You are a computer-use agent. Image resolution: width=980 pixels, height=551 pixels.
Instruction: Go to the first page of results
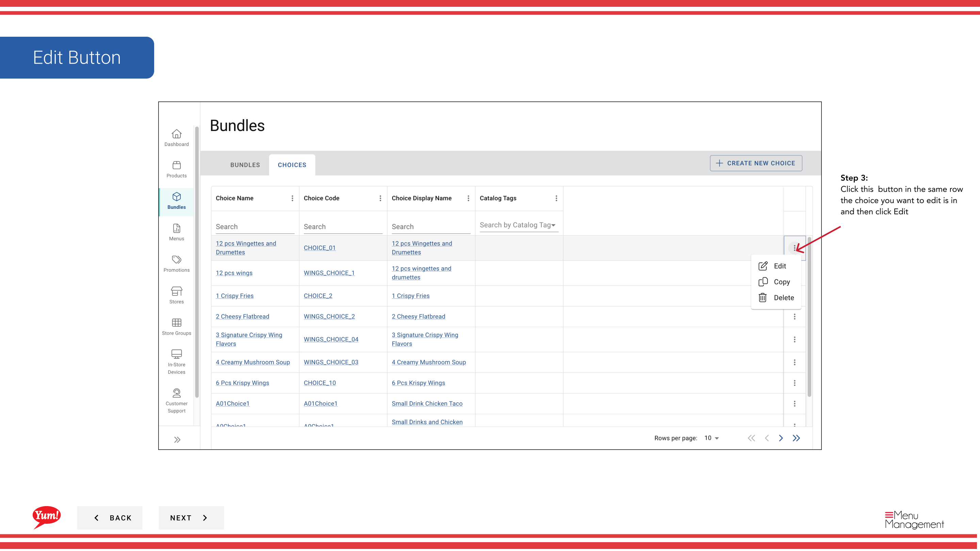tap(751, 438)
